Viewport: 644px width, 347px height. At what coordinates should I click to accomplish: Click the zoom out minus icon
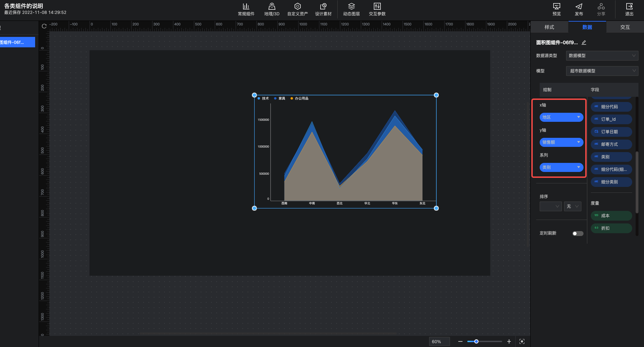[460, 341]
